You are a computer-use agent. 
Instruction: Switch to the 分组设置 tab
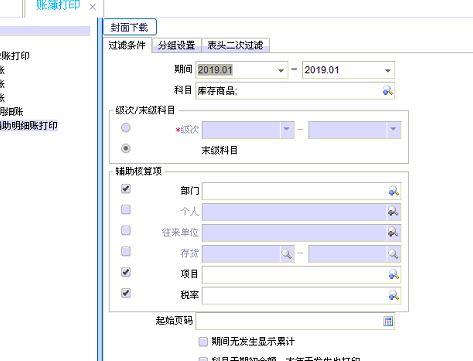tap(176, 45)
